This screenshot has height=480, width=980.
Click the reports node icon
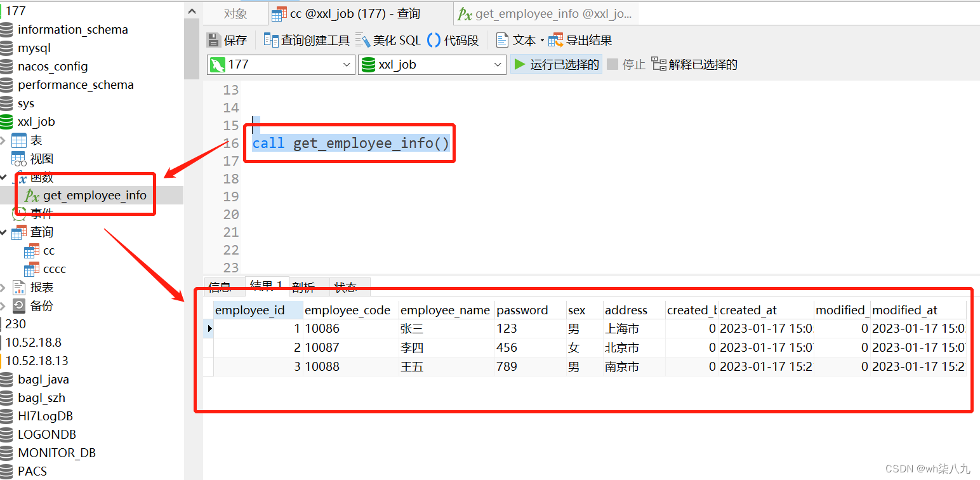coord(19,288)
